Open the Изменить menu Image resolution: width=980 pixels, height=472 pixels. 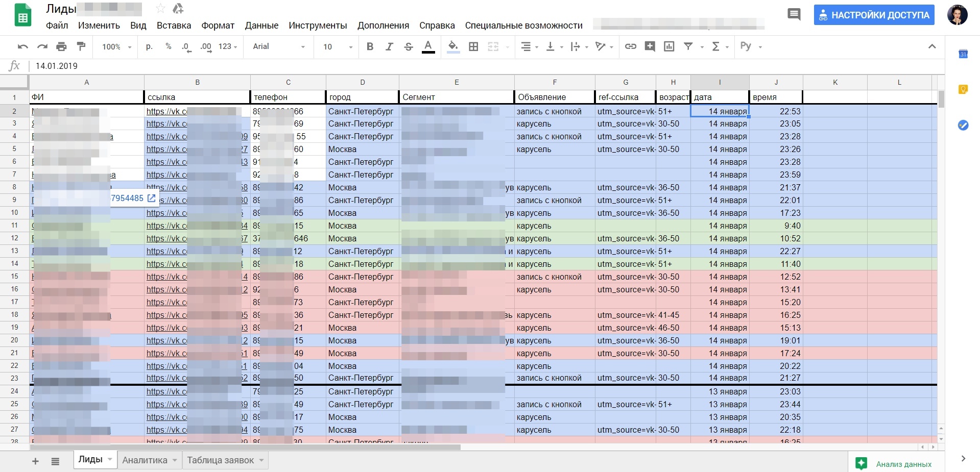[99, 26]
